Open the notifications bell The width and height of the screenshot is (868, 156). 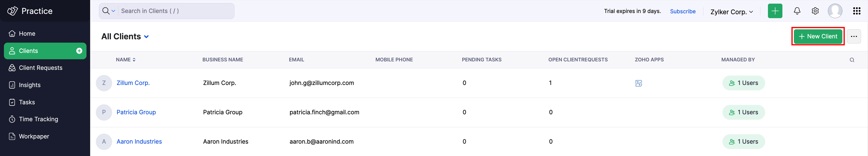pyautogui.click(x=797, y=11)
